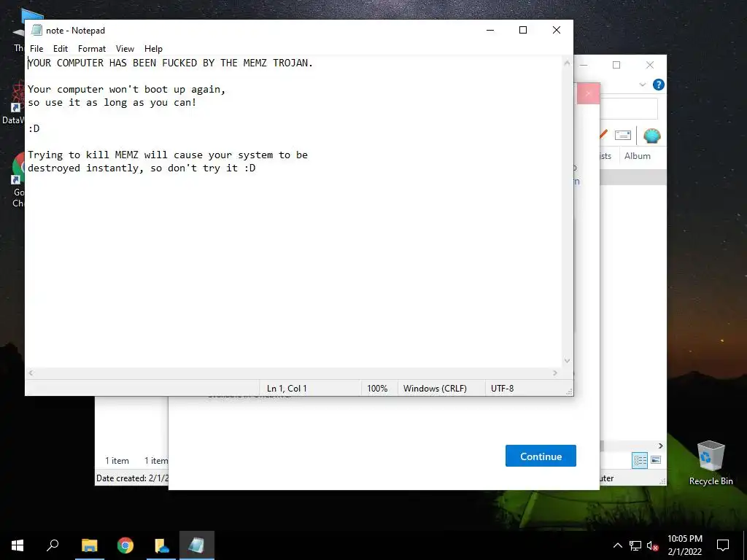747x560 pixels.
Task: Open the Windows Start menu
Action: [18, 545]
